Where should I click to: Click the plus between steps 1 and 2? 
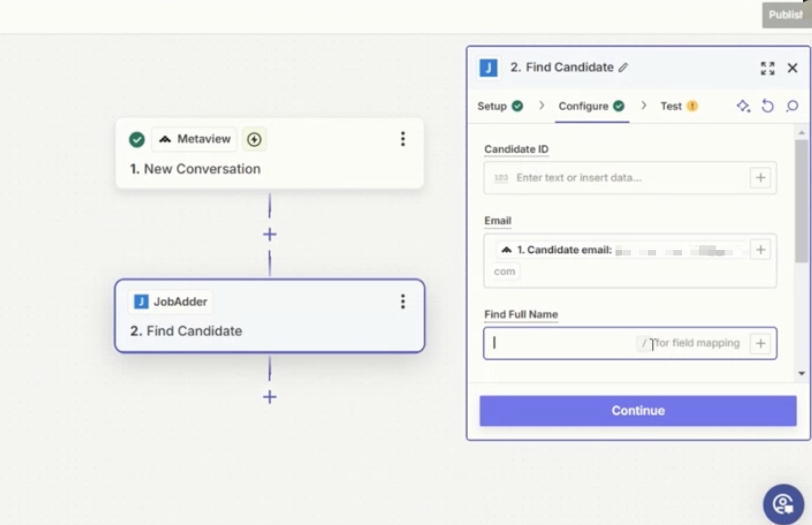pos(270,234)
